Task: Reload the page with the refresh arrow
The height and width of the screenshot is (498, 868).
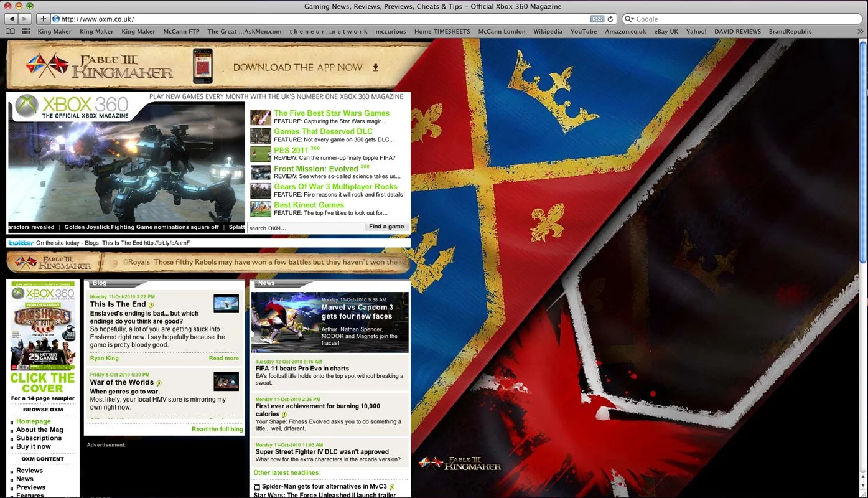Action: [x=610, y=19]
